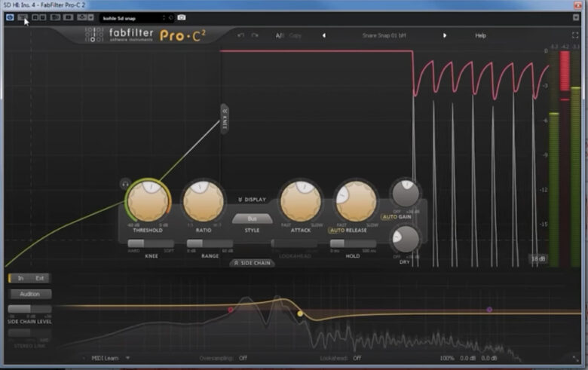Click the MIDI Learn button
The image size is (588, 370).
[x=105, y=358]
